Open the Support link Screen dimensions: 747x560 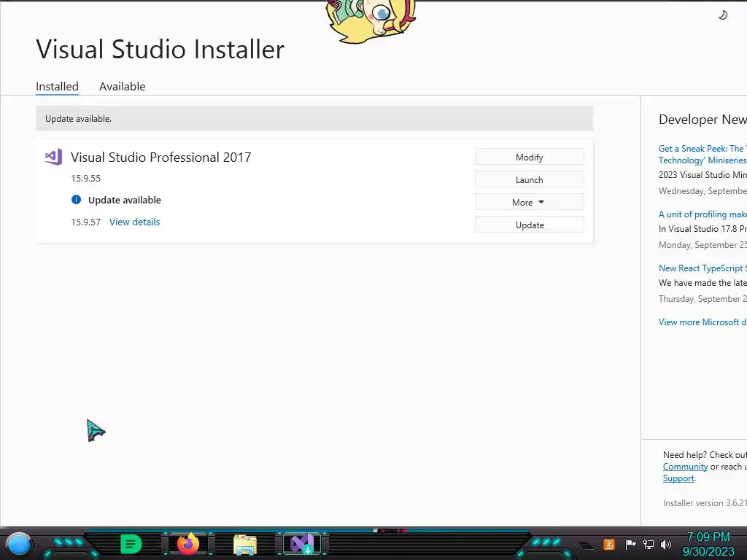pos(678,478)
